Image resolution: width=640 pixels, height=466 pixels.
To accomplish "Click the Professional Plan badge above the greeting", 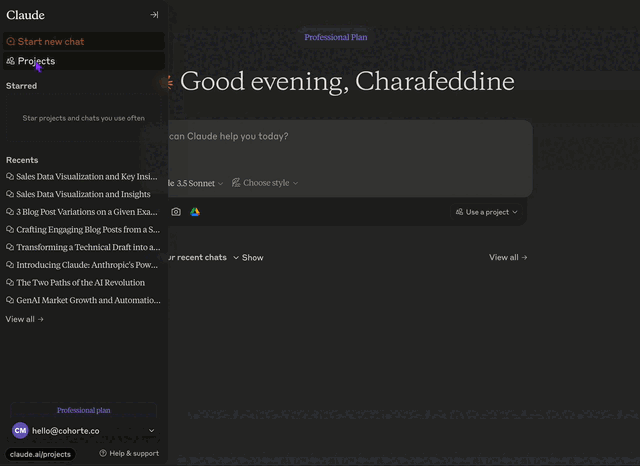I will pyautogui.click(x=336, y=37).
